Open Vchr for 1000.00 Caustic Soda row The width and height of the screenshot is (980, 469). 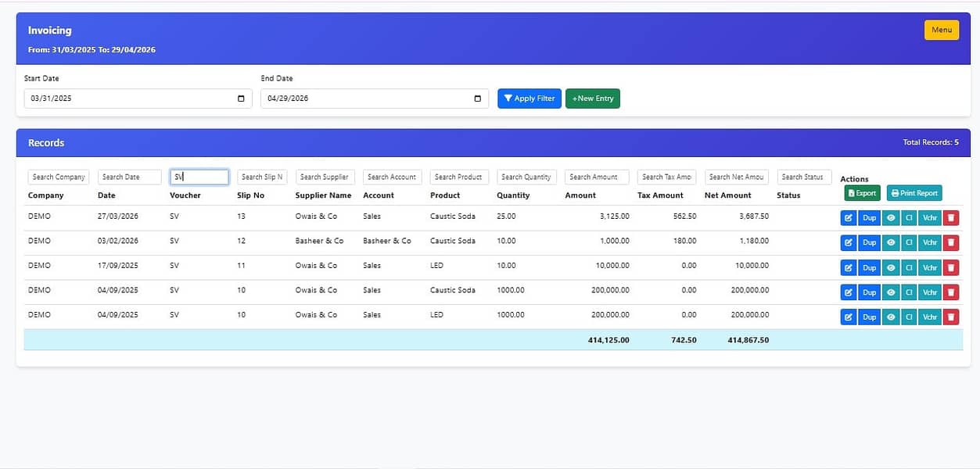[x=930, y=292]
